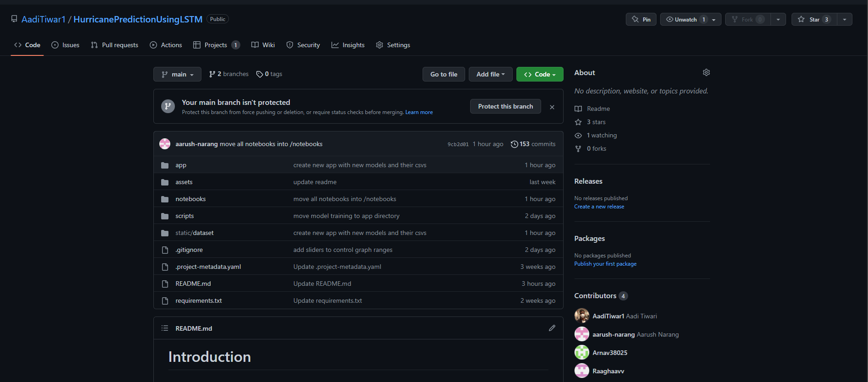Switch to the Code tab

tap(27, 45)
